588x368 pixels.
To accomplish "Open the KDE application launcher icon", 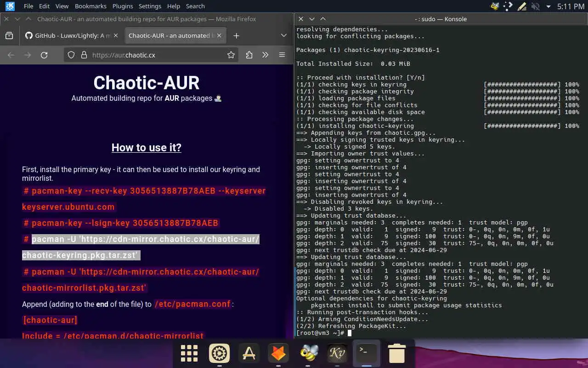I will (x=10, y=6).
